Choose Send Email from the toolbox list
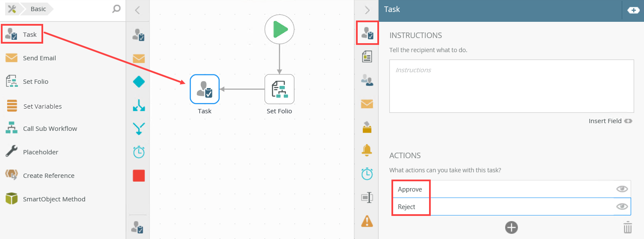644x239 pixels. click(x=30, y=58)
